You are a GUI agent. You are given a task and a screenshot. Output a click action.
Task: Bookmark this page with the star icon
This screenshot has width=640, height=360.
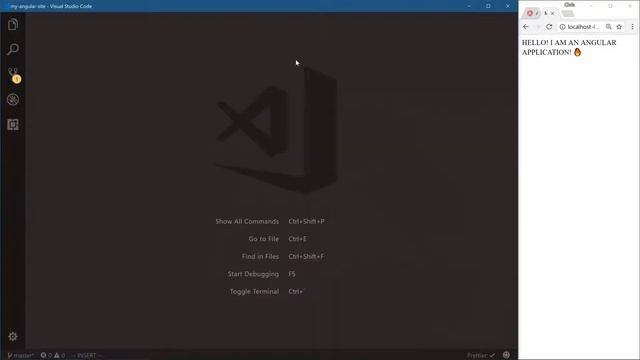(x=619, y=27)
